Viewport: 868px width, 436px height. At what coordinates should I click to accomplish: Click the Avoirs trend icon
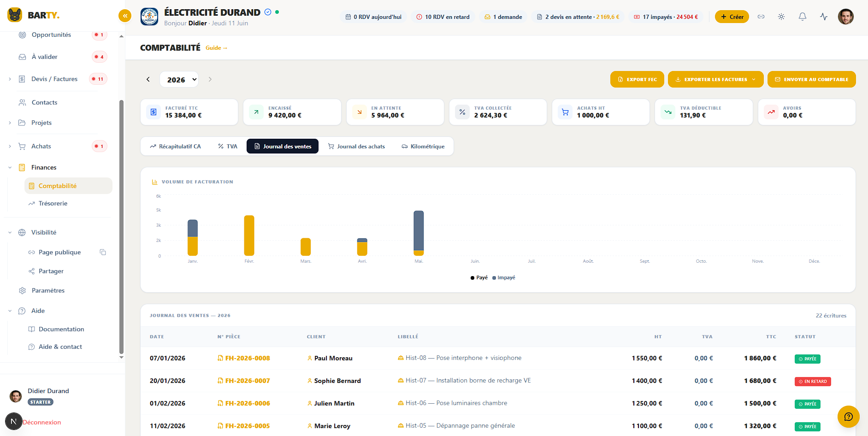pyautogui.click(x=771, y=112)
